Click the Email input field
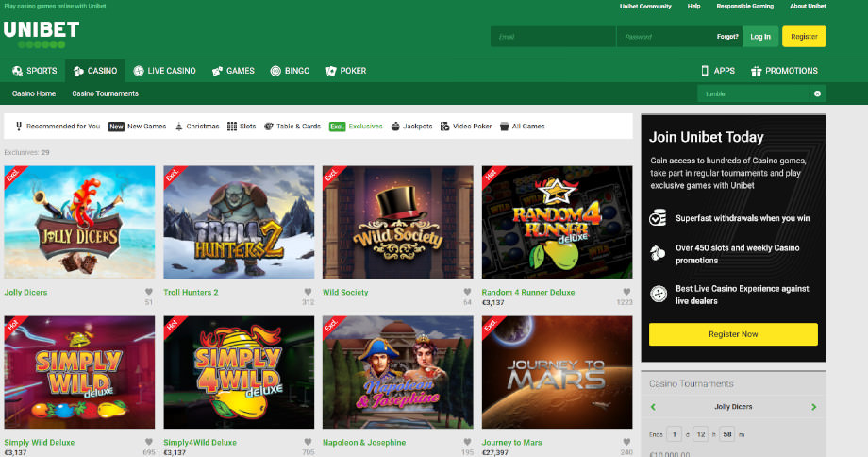This screenshot has width=868, height=457. tap(553, 37)
